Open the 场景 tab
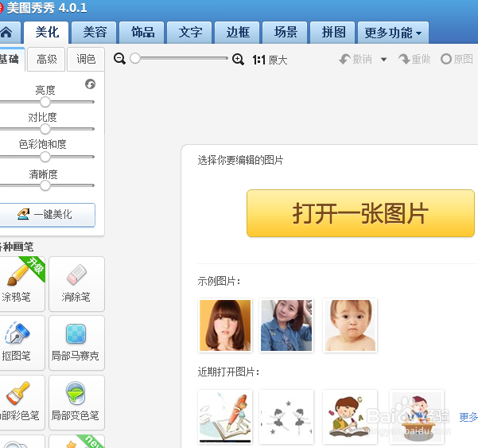 pos(285,33)
